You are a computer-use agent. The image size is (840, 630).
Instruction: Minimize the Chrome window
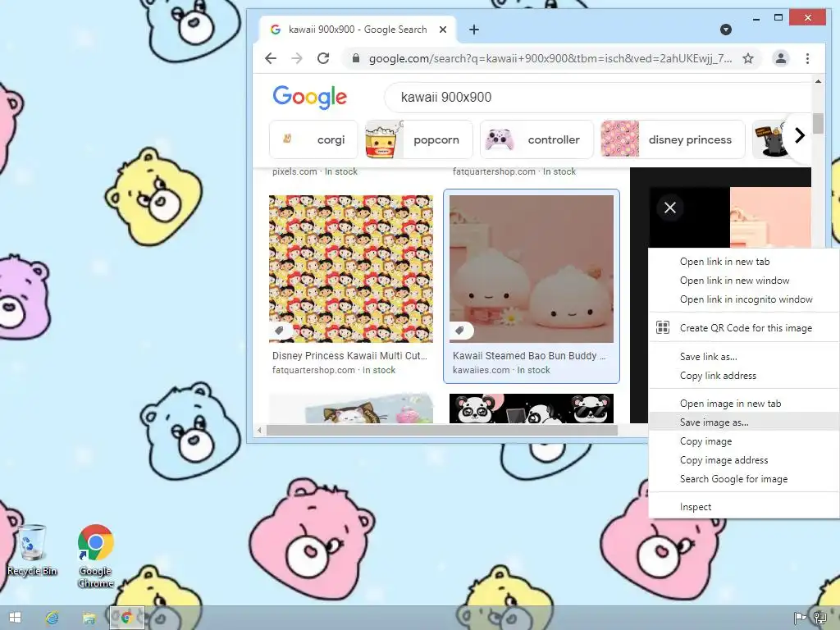pyautogui.click(x=756, y=18)
